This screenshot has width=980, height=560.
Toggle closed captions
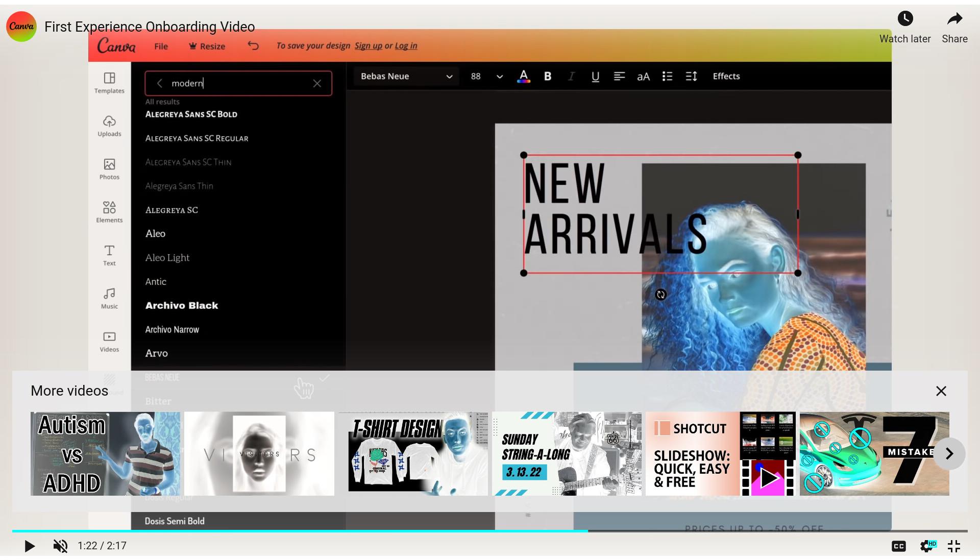[899, 546]
